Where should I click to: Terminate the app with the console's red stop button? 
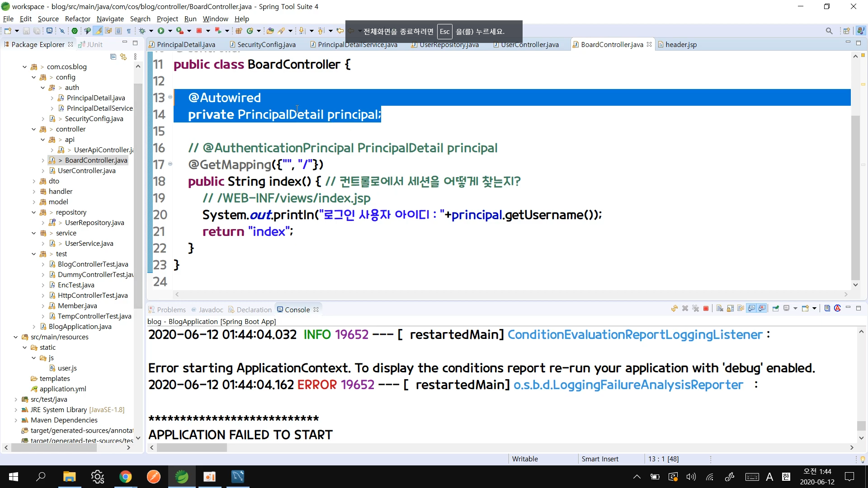(x=706, y=309)
